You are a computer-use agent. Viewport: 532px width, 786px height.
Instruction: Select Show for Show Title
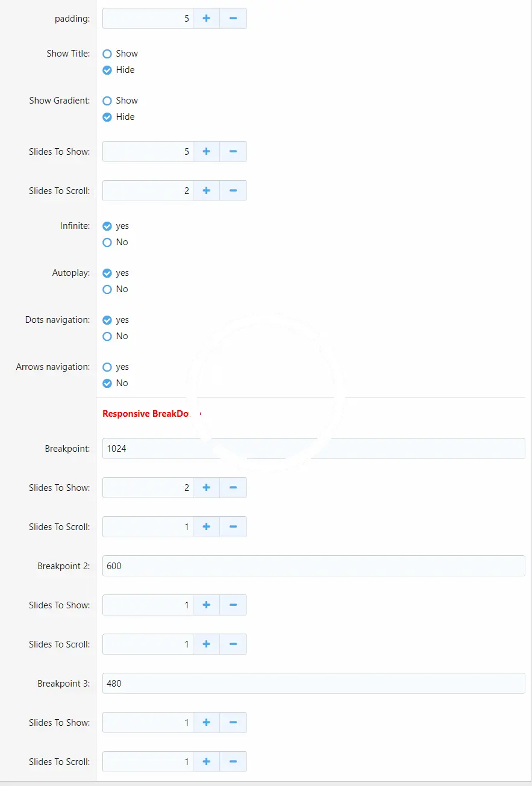(107, 54)
